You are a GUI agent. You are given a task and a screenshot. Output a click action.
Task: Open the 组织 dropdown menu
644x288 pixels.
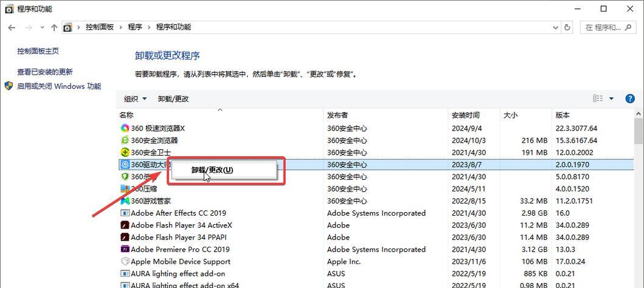coord(136,99)
